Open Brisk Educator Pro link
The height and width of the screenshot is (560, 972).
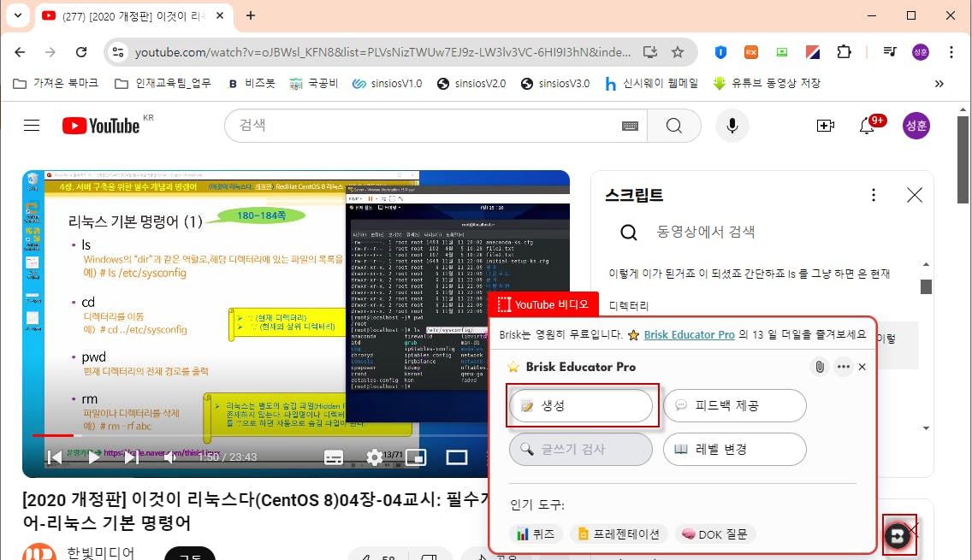[689, 334]
